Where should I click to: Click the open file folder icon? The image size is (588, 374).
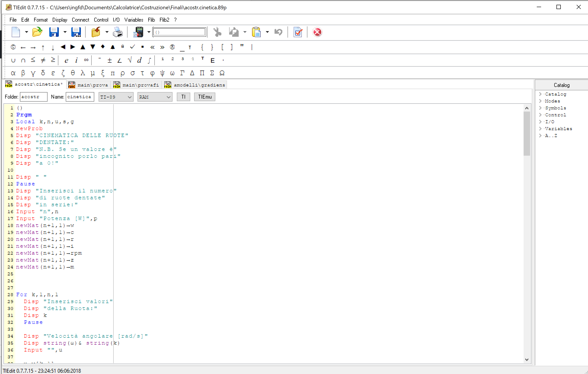pyautogui.click(x=37, y=32)
